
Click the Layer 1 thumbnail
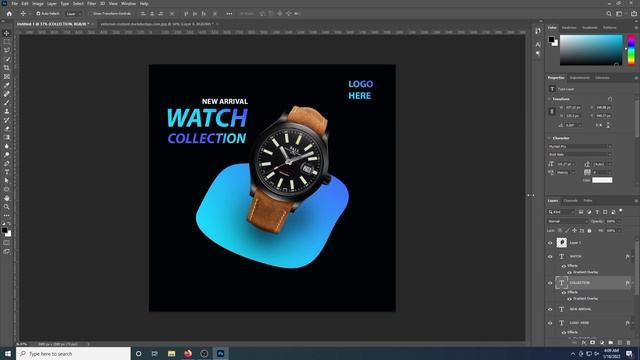[562, 243]
